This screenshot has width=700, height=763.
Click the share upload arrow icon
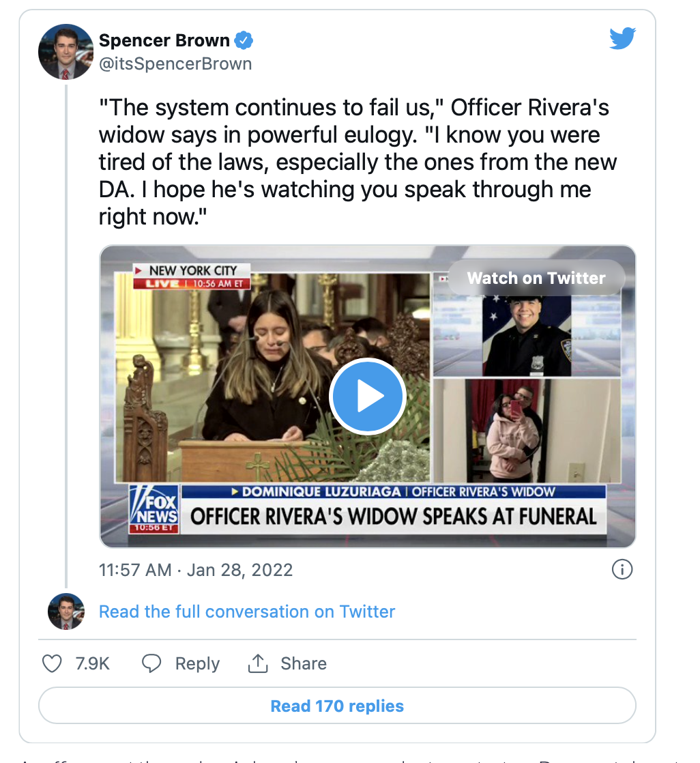(x=257, y=663)
